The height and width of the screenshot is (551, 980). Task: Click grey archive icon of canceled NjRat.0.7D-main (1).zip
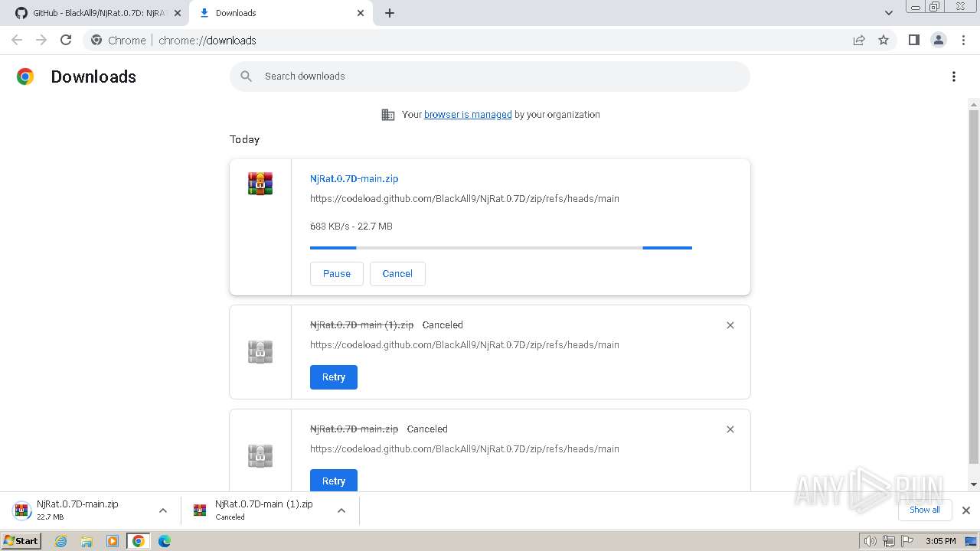click(260, 352)
